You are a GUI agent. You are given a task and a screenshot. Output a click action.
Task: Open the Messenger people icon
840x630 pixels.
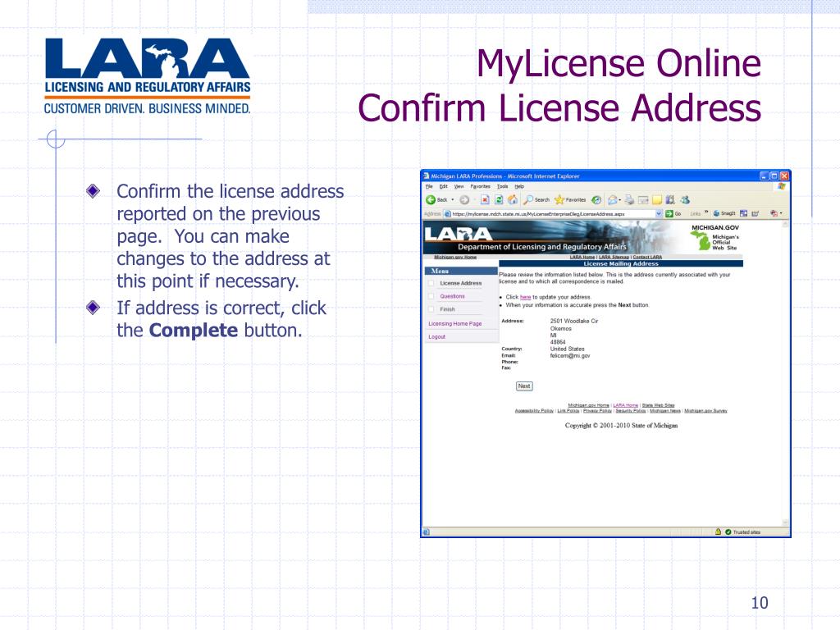685,200
